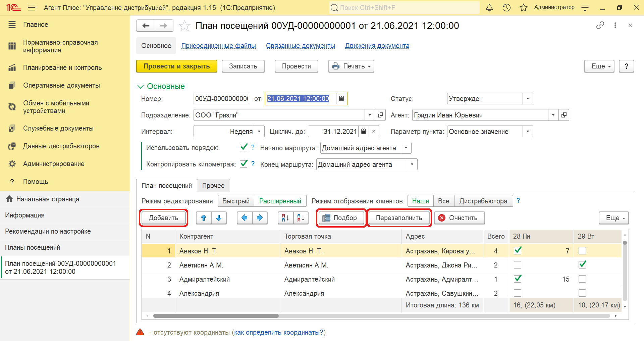Open three-dot document options menu
The width and height of the screenshot is (644, 341).
click(x=615, y=25)
